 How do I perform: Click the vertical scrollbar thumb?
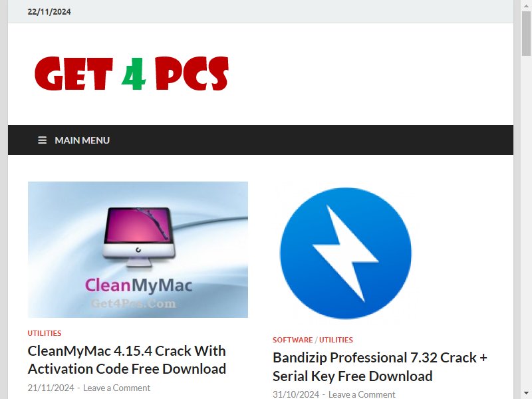coord(527,33)
